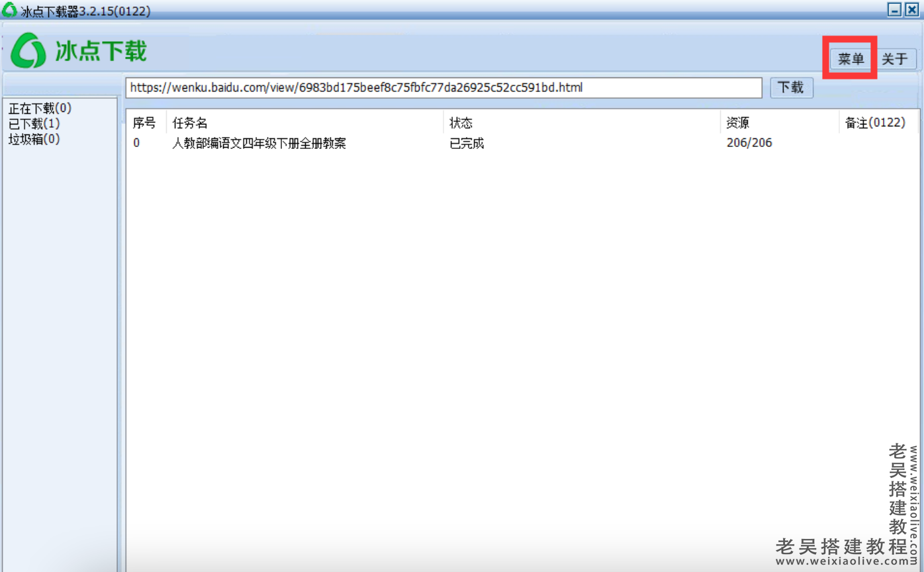
Task: Select task 人教部编语文四年级下册全册教案
Action: 259,143
